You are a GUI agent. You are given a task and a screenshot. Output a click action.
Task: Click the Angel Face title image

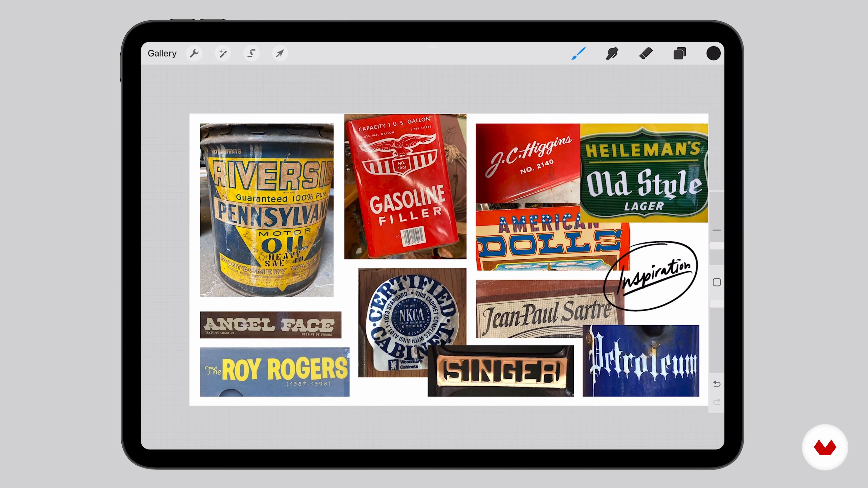pyautogui.click(x=271, y=325)
